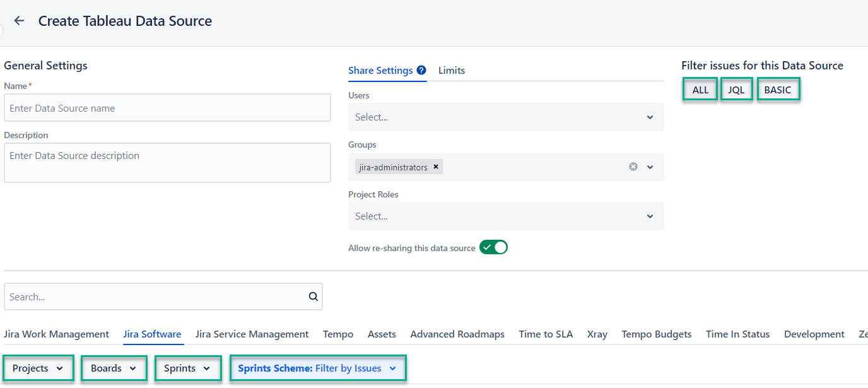Click the search magnifier icon
This screenshot has width=868, height=388.
pyautogui.click(x=314, y=297)
